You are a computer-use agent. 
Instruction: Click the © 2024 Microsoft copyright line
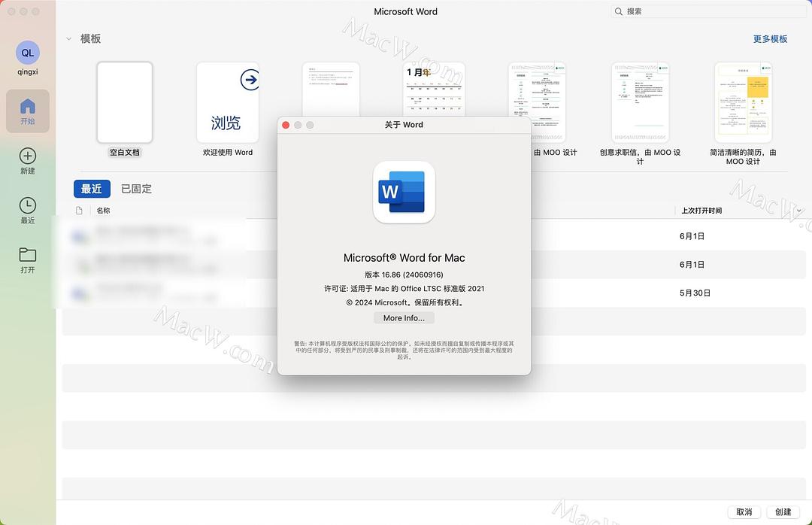pos(404,302)
